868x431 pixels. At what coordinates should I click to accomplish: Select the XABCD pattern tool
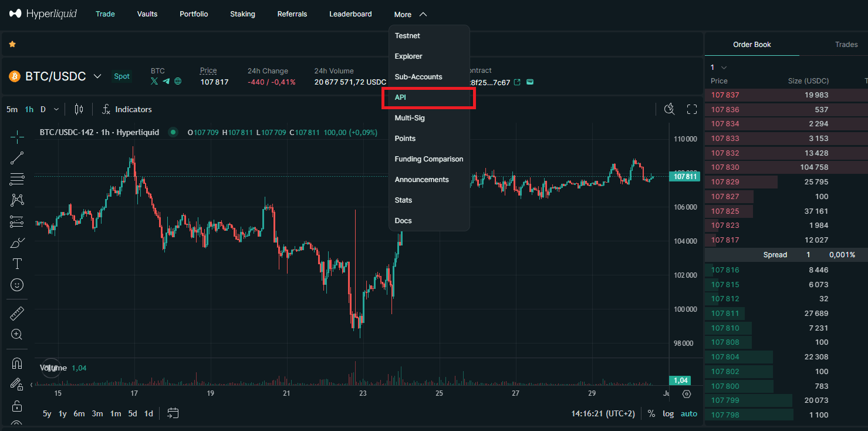[x=17, y=200]
